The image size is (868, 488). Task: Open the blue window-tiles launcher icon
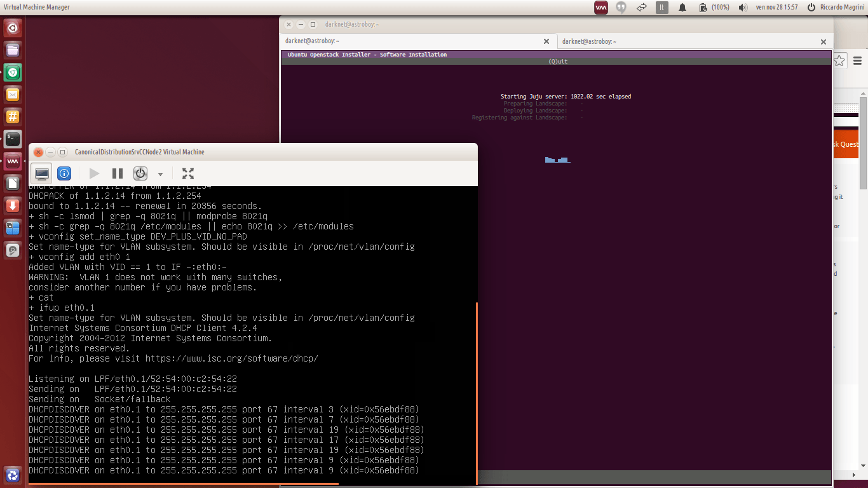13,228
